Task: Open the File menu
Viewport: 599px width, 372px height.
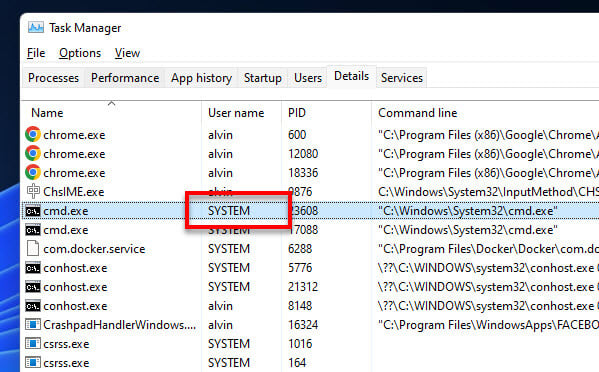Action: 36,53
